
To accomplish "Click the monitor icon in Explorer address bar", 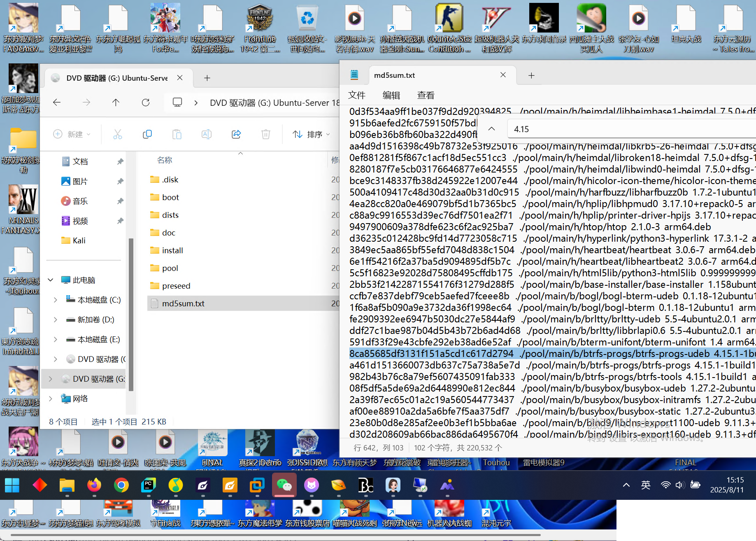I will 177,102.
